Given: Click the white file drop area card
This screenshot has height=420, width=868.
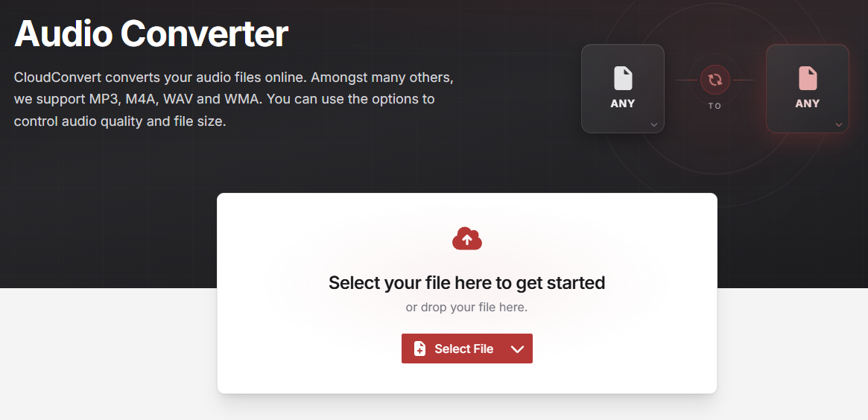Looking at the screenshot, I should click(466, 293).
